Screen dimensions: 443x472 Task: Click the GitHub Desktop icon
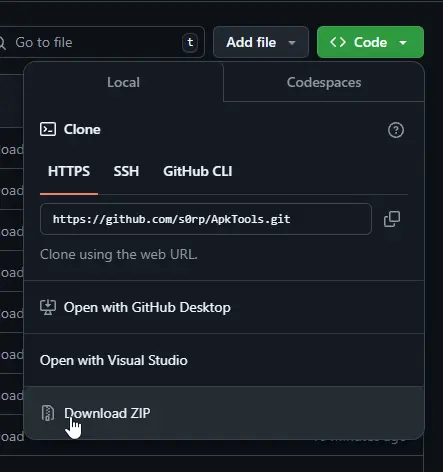coord(48,307)
